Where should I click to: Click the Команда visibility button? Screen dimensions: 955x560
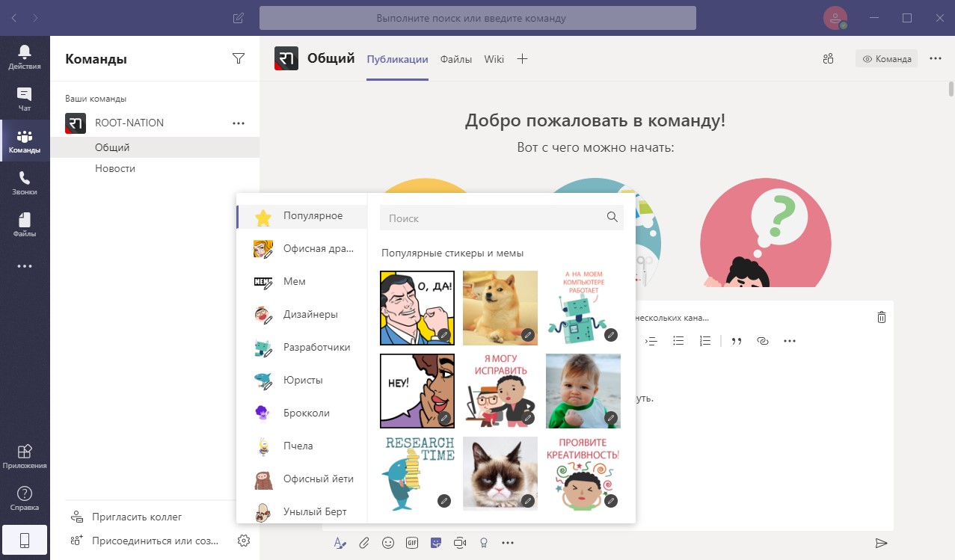point(886,59)
